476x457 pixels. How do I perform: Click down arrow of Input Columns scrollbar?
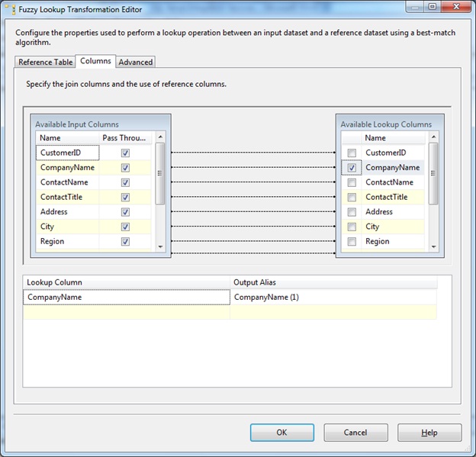click(160, 246)
